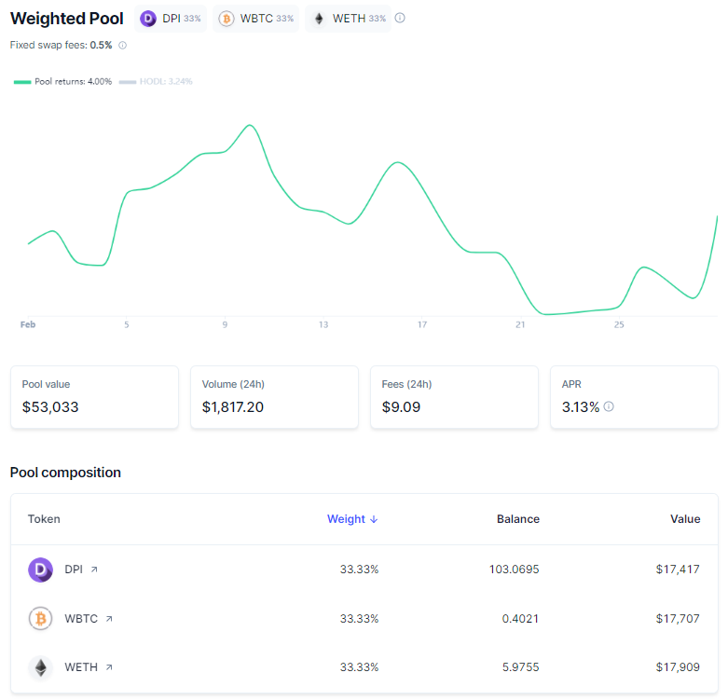Click WETH token logo in composition table

pos(40,667)
